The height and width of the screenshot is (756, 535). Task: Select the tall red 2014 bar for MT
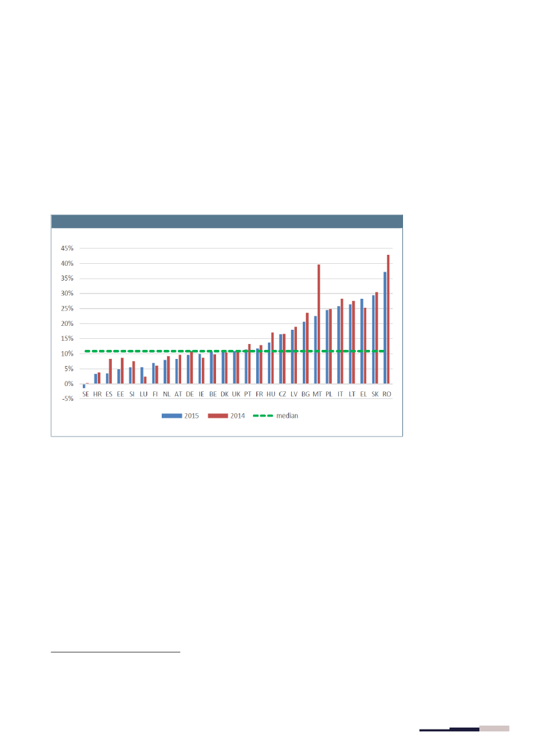click(319, 323)
